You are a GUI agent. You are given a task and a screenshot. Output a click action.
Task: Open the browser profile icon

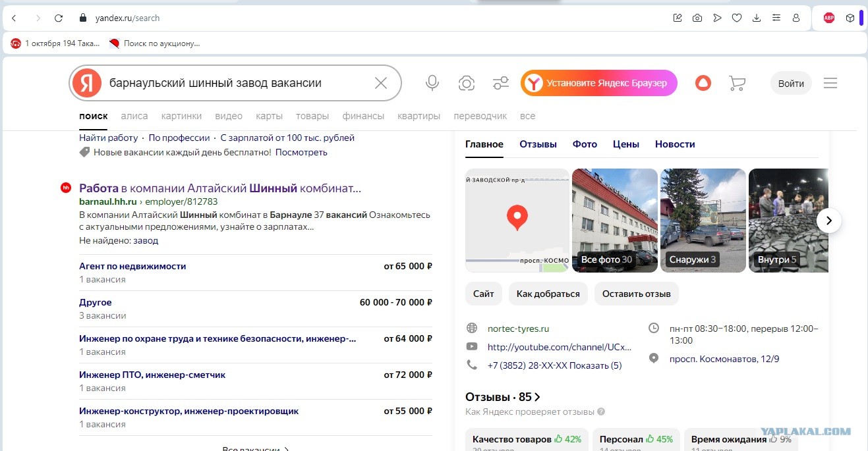[x=796, y=18]
